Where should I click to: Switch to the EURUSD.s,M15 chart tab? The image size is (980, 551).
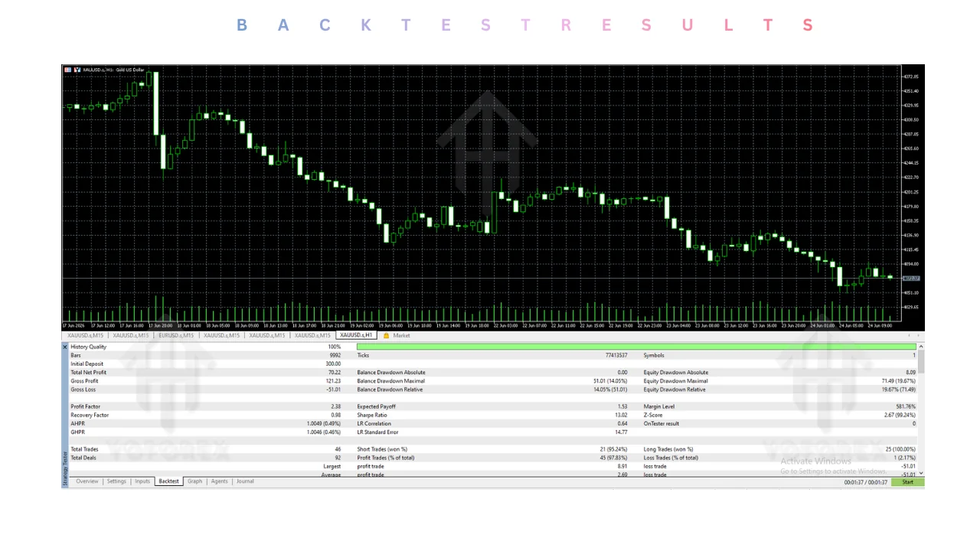[x=176, y=335]
